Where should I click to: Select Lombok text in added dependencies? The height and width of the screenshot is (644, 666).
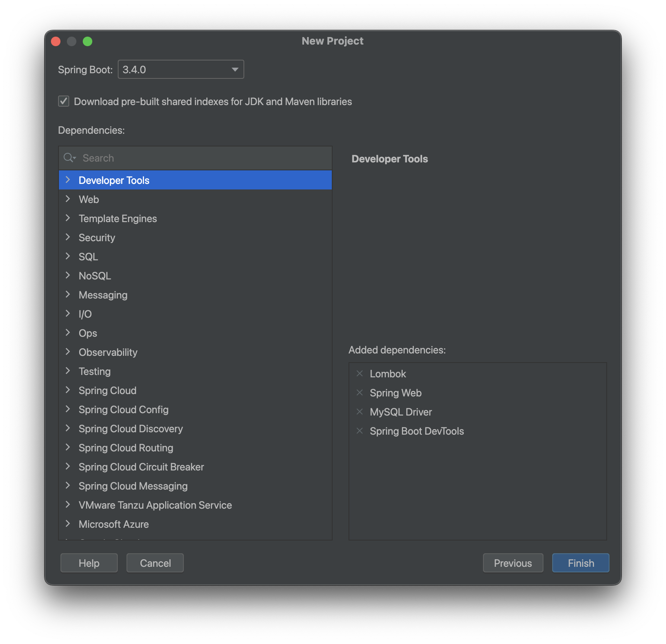coord(388,374)
